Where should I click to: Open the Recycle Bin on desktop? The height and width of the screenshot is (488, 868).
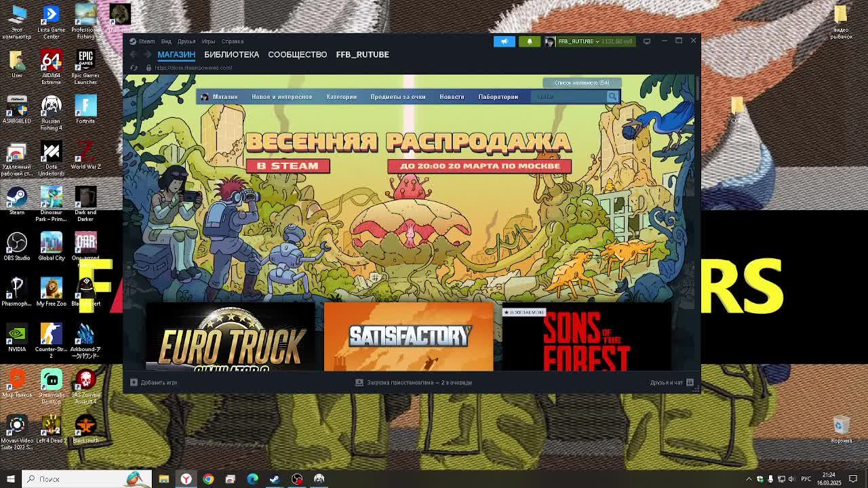click(841, 429)
